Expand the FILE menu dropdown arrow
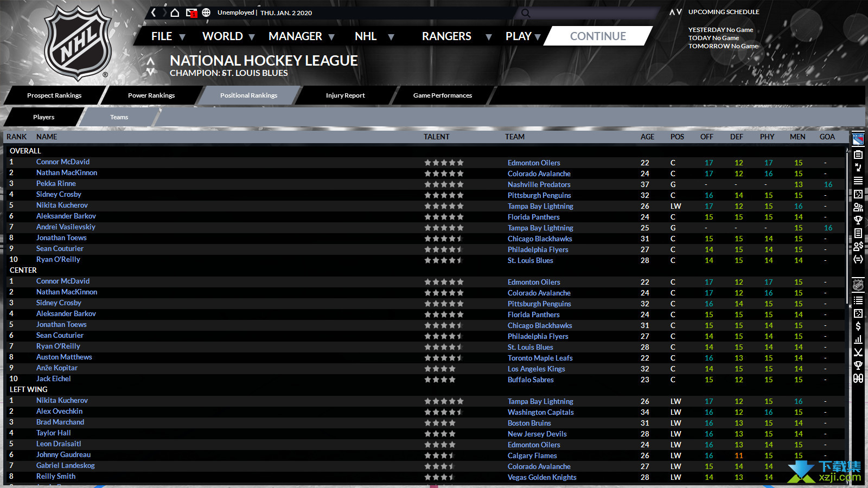Viewport: 868px width, 488px height. pyautogui.click(x=182, y=37)
